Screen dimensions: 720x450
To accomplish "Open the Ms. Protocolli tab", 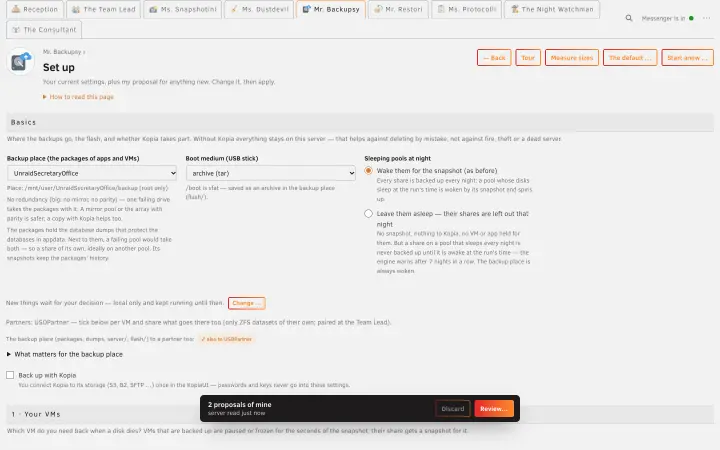I will (467, 9).
